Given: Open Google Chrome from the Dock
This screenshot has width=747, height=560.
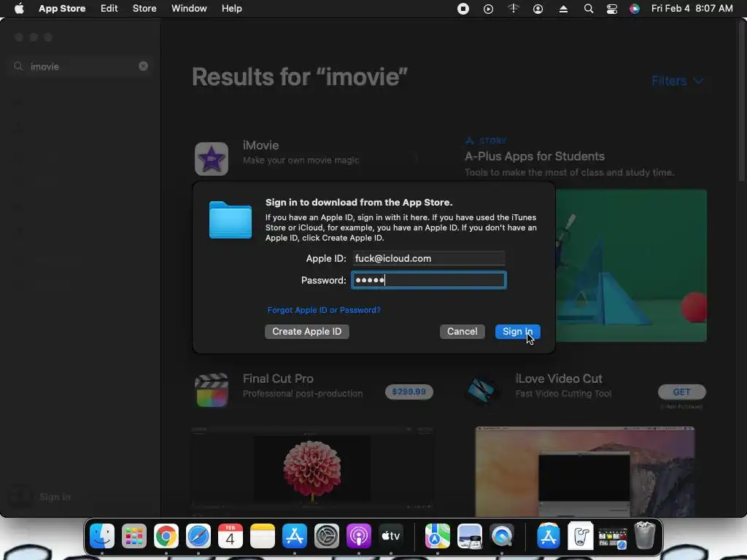Looking at the screenshot, I should (x=166, y=536).
